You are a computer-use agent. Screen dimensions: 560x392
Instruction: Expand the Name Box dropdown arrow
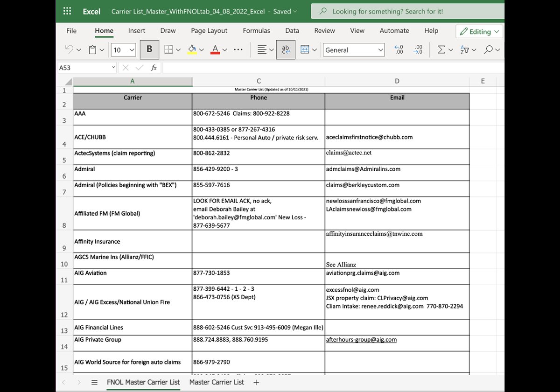click(113, 68)
